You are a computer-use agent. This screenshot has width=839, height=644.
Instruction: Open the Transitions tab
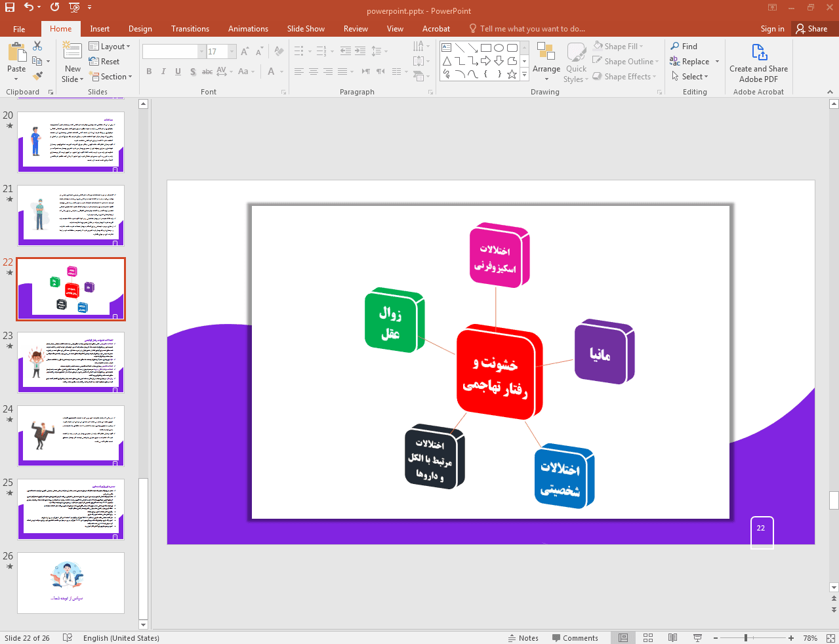tap(190, 29)
